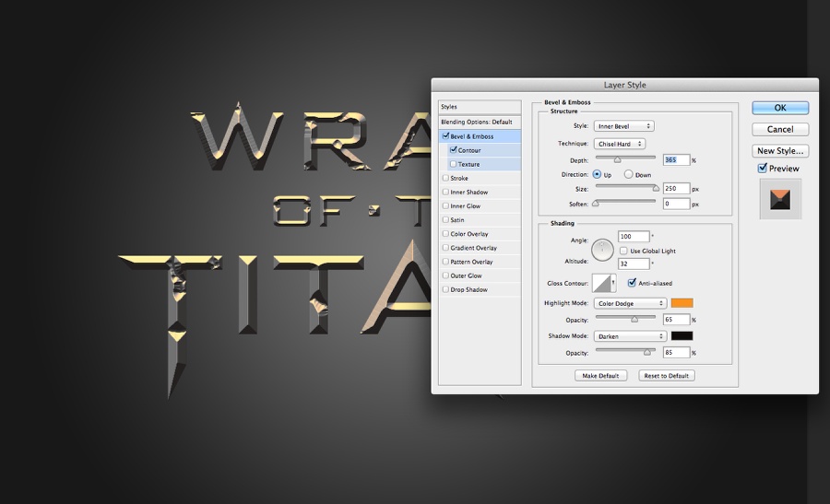Click the Altitude value field
The width and height of the screenshot is (830, 504).
click(x=634, y=264)
